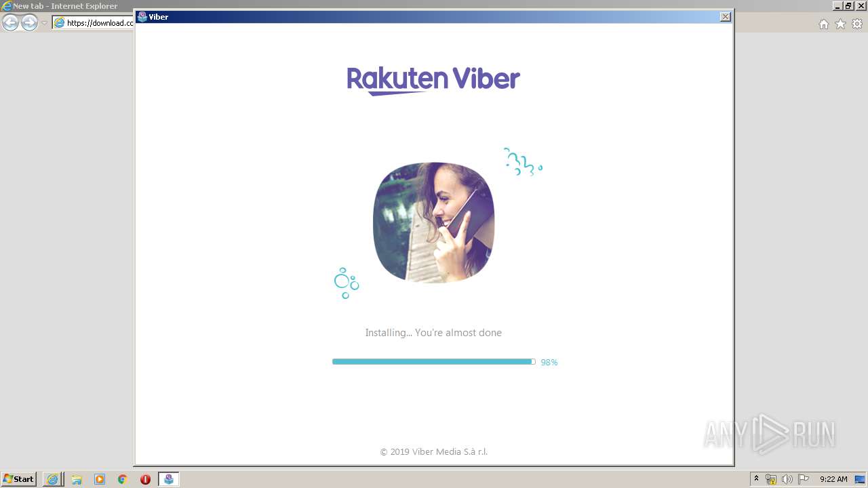Click the woman on phone illustration
The height and width of the screenshot is (488, 868).
click(433, 222)
